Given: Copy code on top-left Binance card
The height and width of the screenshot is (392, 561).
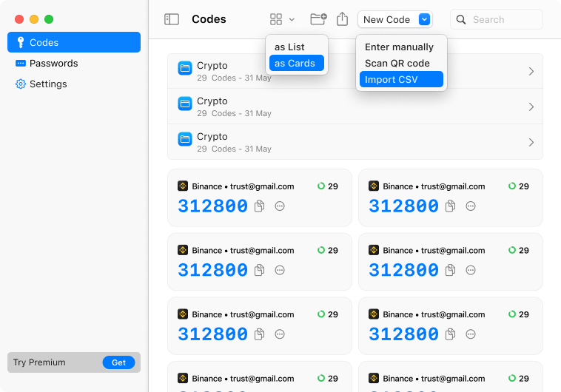Looking at the screenshot, I should 260,206.
